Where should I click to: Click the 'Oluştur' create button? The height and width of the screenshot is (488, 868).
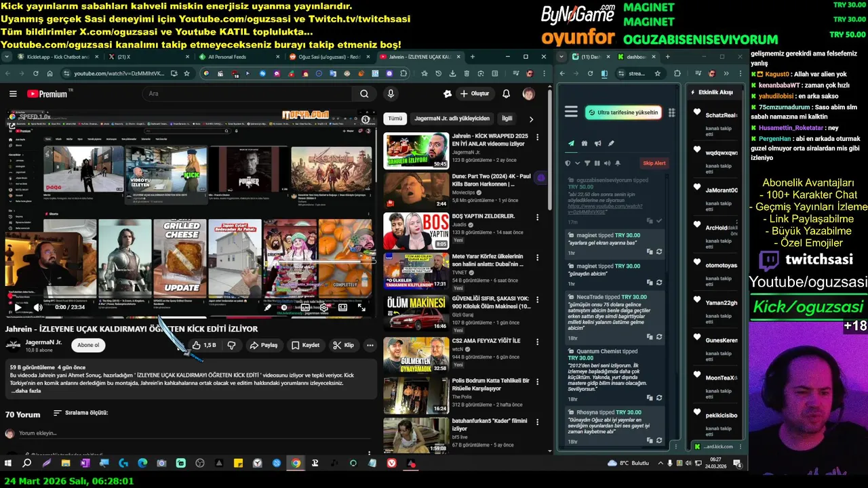pyautogui.click(x=474, y=94)
